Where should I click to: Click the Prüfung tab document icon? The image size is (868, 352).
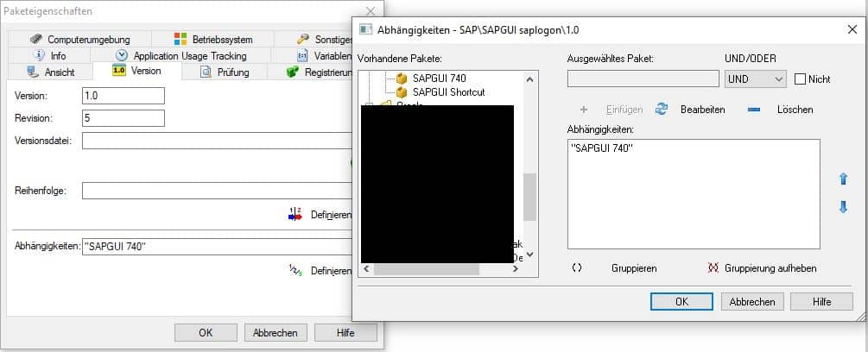206,72
